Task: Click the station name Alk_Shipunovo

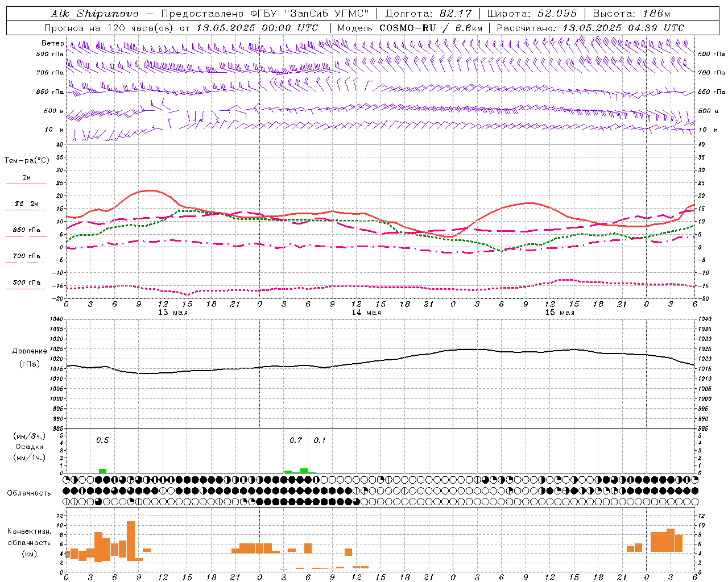Action: [x=94, y=14]
